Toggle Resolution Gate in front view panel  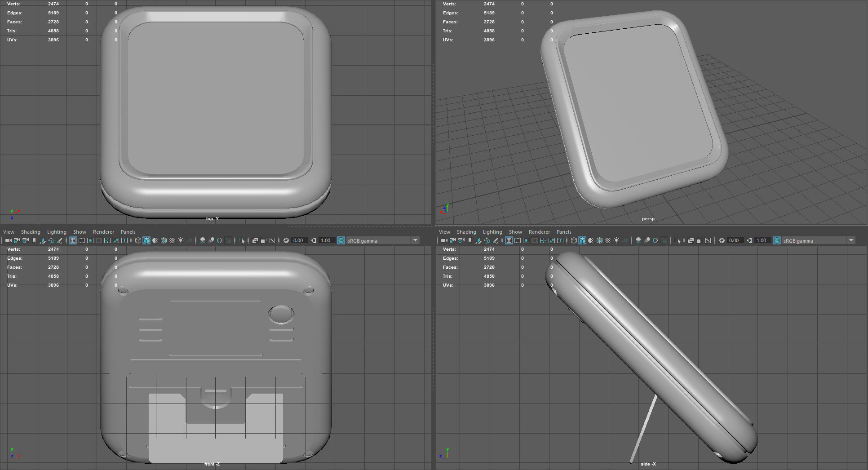90,240
